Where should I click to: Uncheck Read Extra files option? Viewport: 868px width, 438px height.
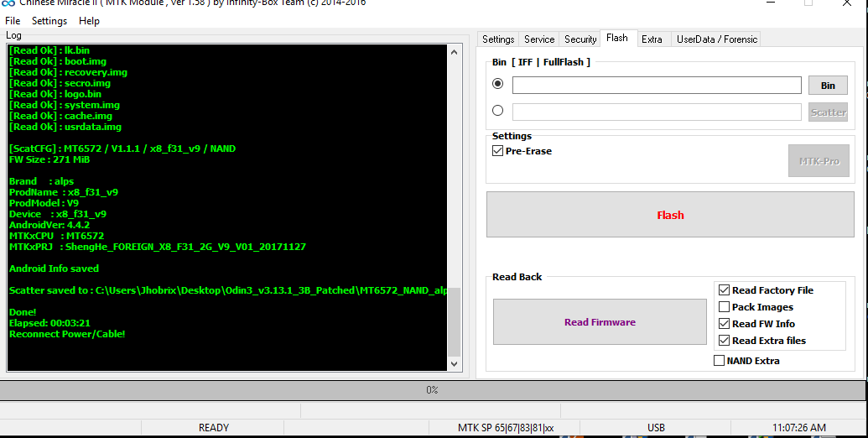coord(724,341)
